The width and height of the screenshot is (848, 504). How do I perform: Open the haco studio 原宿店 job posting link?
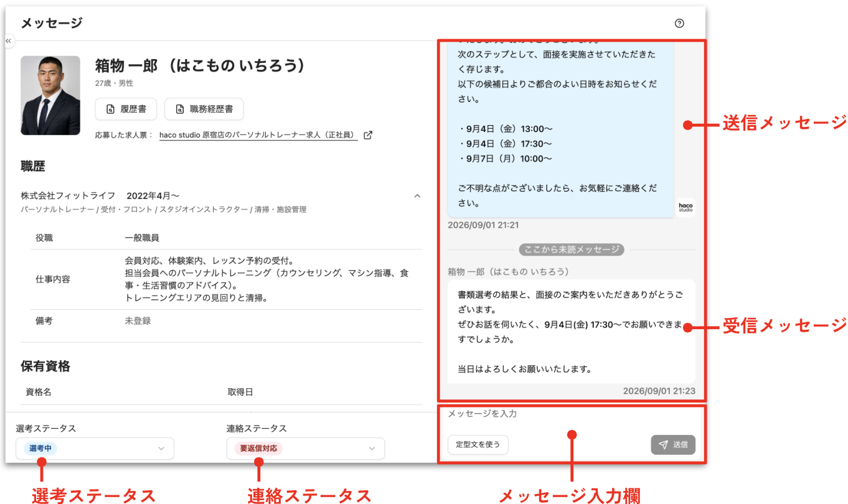(258, 134)
